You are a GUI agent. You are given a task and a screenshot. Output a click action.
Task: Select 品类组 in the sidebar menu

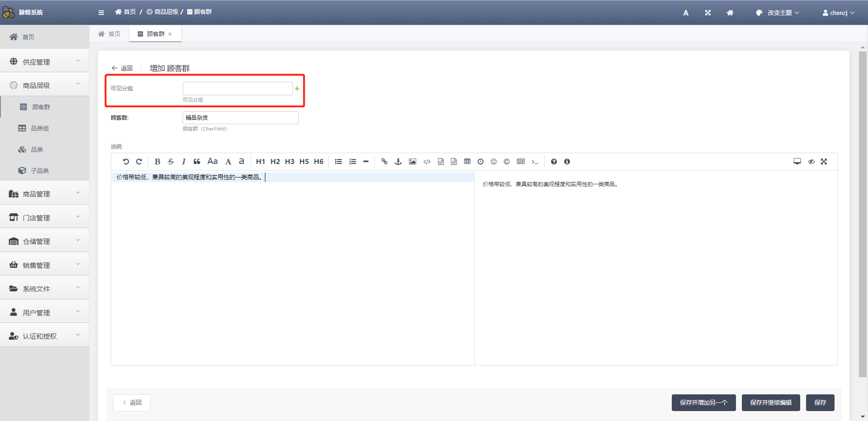[x=40, y=128]
